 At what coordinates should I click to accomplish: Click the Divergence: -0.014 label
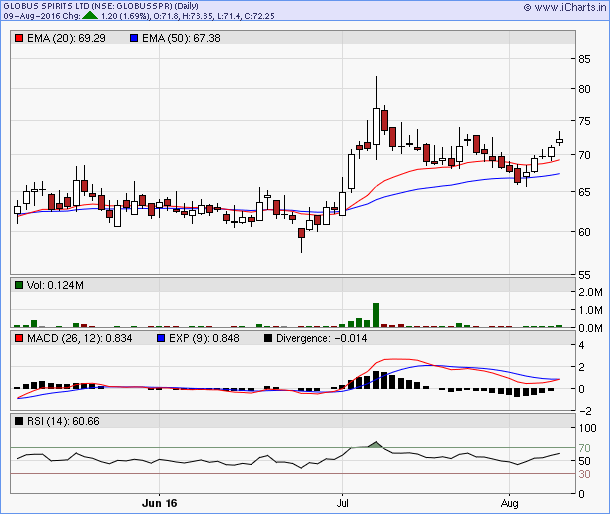coord(321,338)
